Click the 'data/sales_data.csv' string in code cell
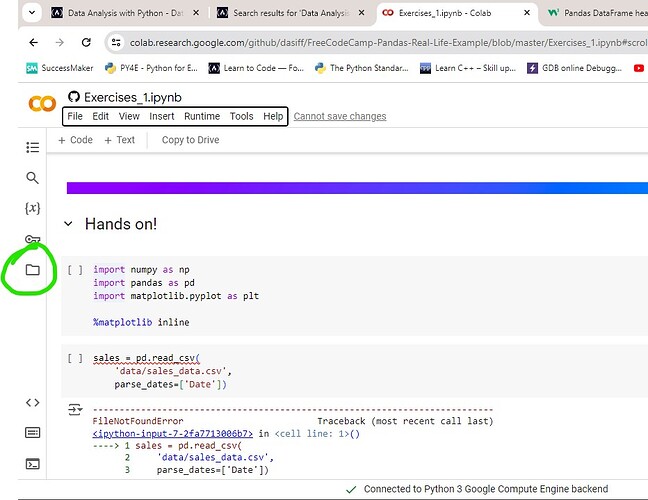The height and width of the screenshot is (500, 648). [x=171, y=371]
